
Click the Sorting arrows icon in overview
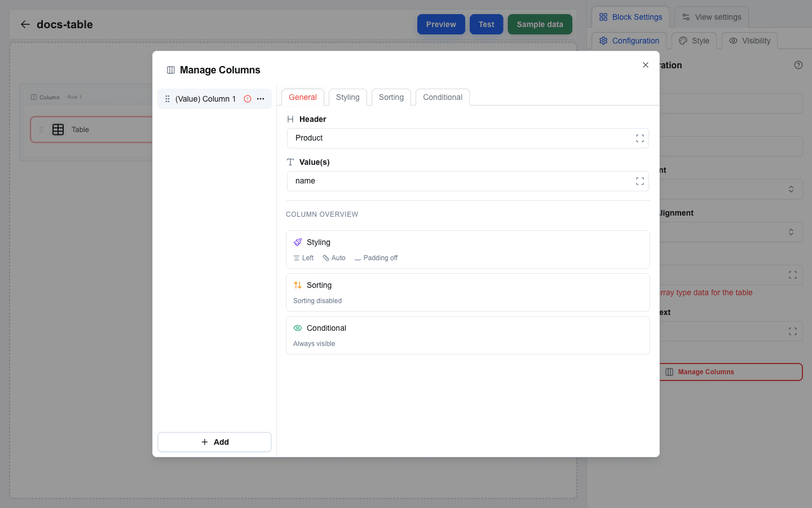[298, 285]
